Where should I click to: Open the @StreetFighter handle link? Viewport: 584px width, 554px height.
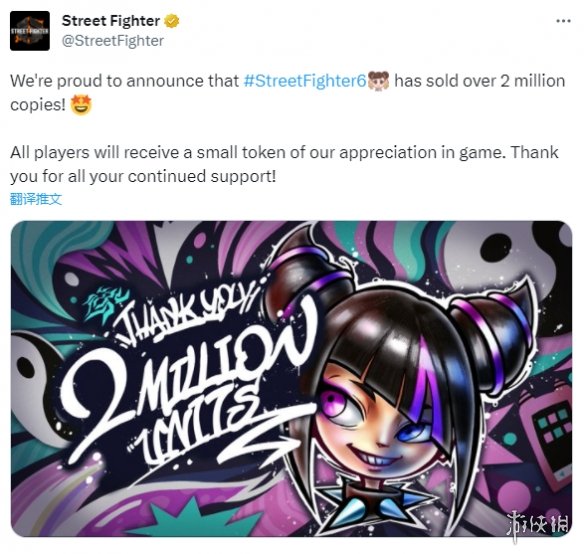pyautogui.click(x=112, y=41)
